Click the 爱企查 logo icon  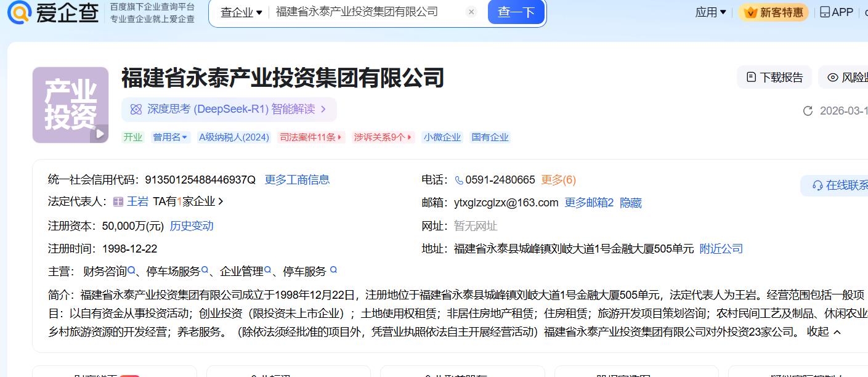(x=18, y=12)
